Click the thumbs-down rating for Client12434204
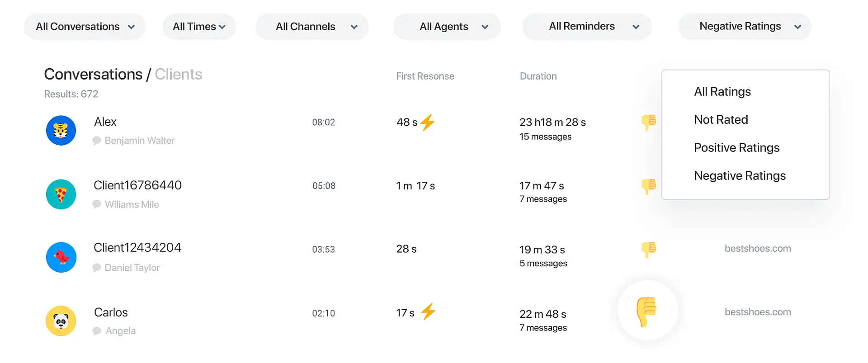 [x=649, y=250]
